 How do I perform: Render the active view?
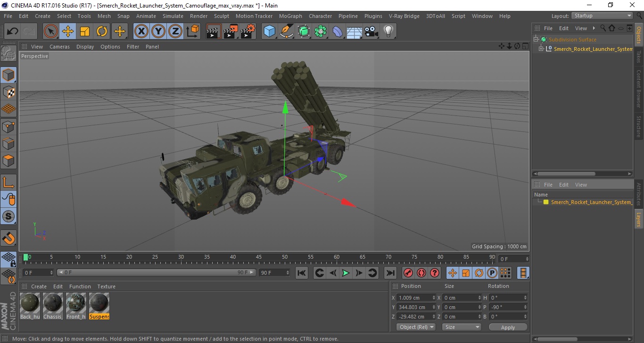pos(214,32)
